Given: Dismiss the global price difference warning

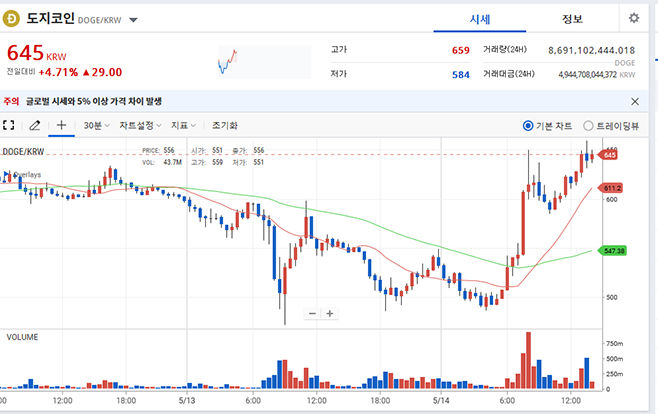Looking at the screenshot, I should tap(635, 101).
